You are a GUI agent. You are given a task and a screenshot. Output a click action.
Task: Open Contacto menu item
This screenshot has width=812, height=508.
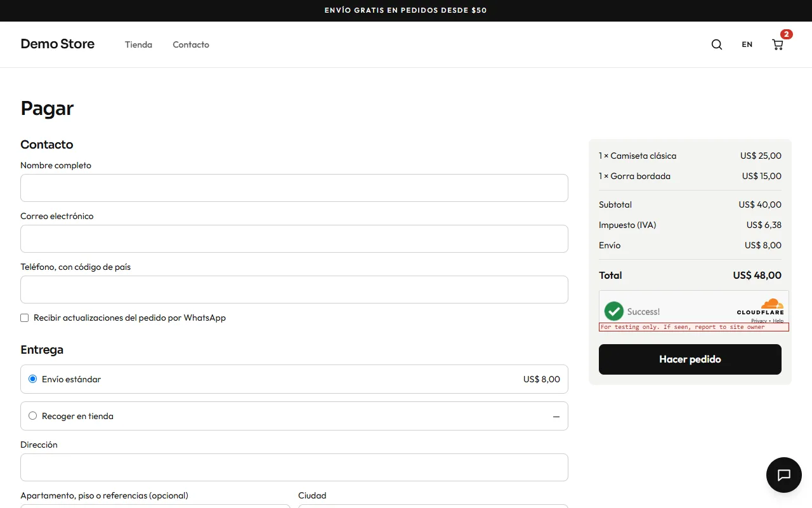point(191,44)
